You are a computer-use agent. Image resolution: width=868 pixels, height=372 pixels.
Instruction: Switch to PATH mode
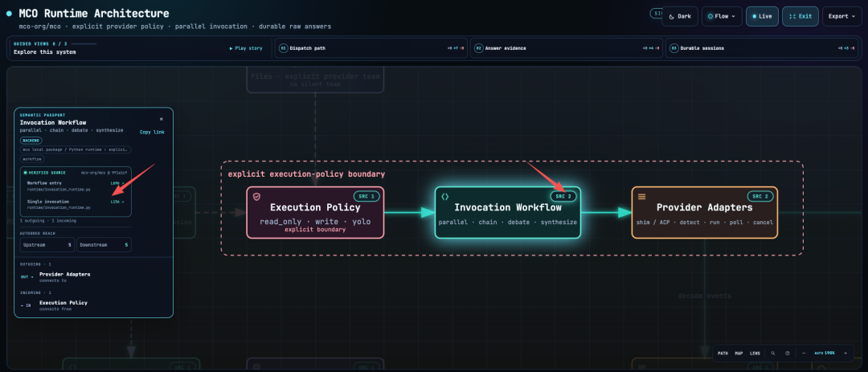pos(723,354)
